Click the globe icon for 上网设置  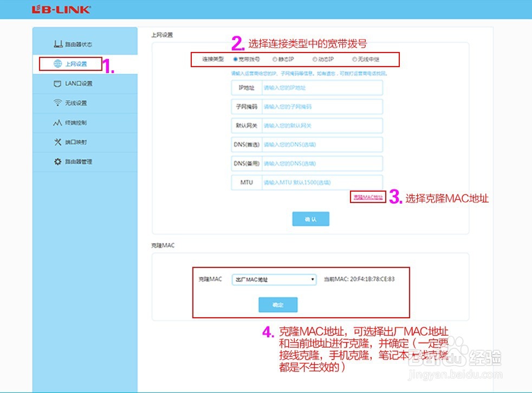pyautogui.click(x=56, y=64)
